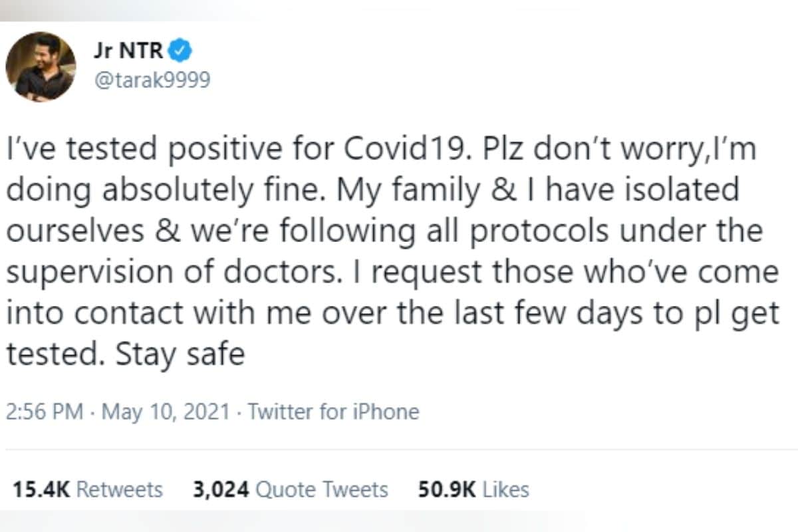The width and height of the screenshot is (798, 532).
Task: Click the 2:56 PM timestamp
Action: click(45, 412)
